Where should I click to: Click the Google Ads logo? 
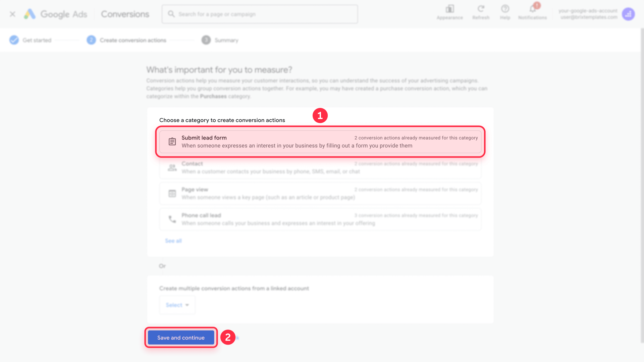click(x=55, y=14)
